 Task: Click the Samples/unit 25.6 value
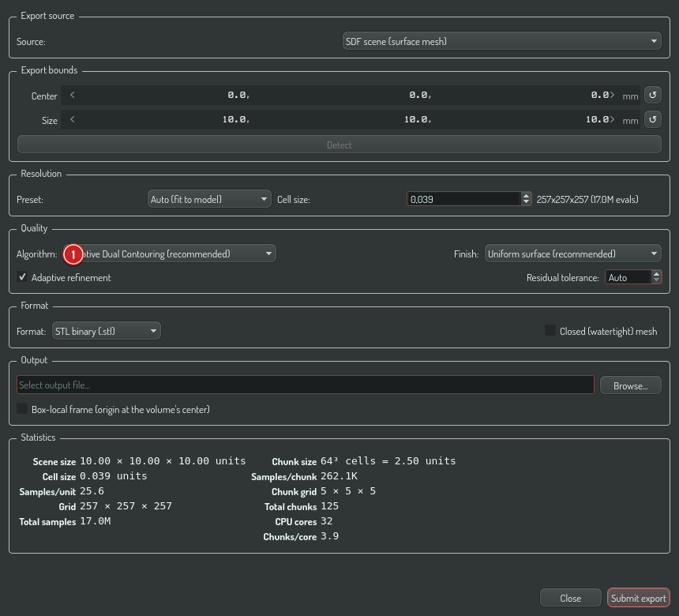pyautogui.click(x=92, y=491)
